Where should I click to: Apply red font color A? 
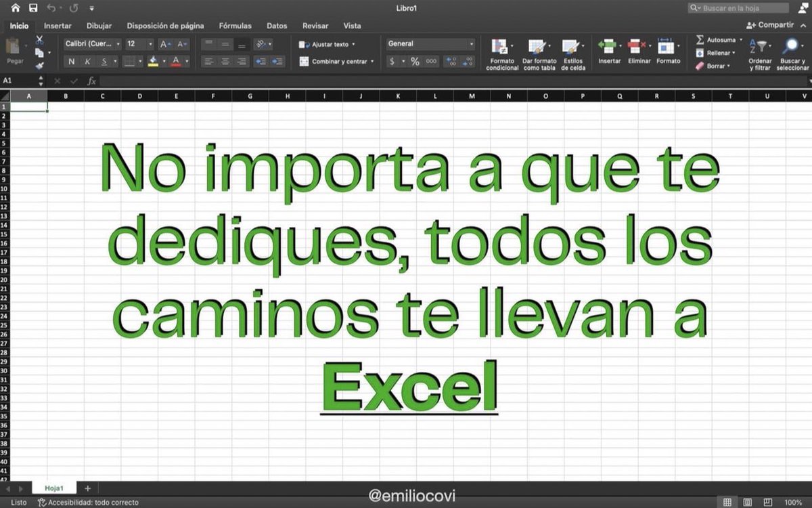176,62
